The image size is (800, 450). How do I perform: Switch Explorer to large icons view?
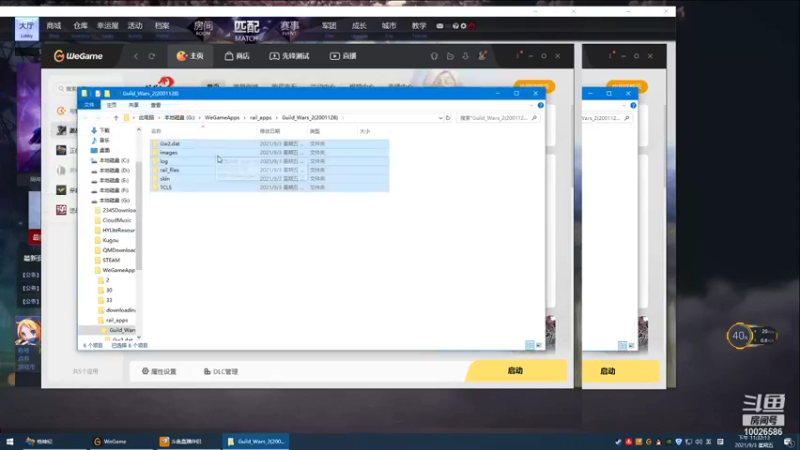pyautogui.click(x=539, y=345)
